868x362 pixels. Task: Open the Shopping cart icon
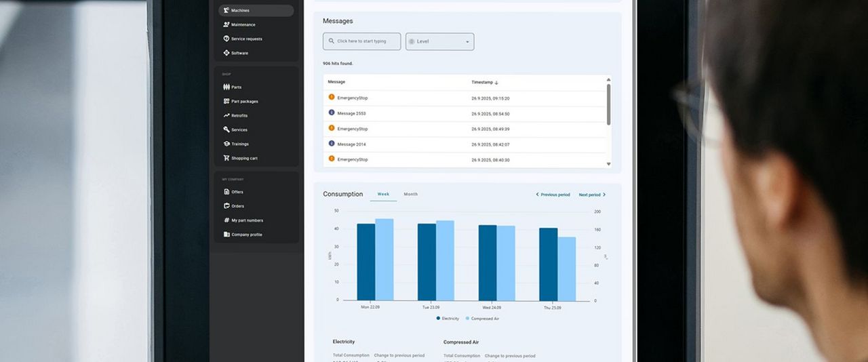(226, 159)
